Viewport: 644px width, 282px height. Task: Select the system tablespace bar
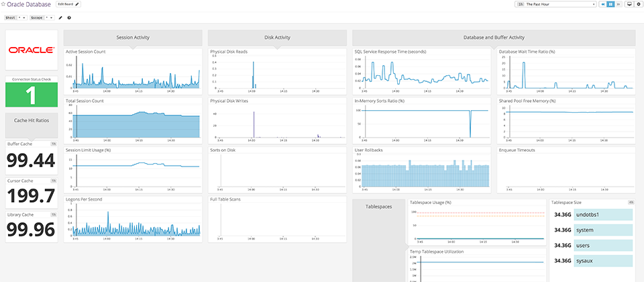pyautogui.click(x=603, y=230)
